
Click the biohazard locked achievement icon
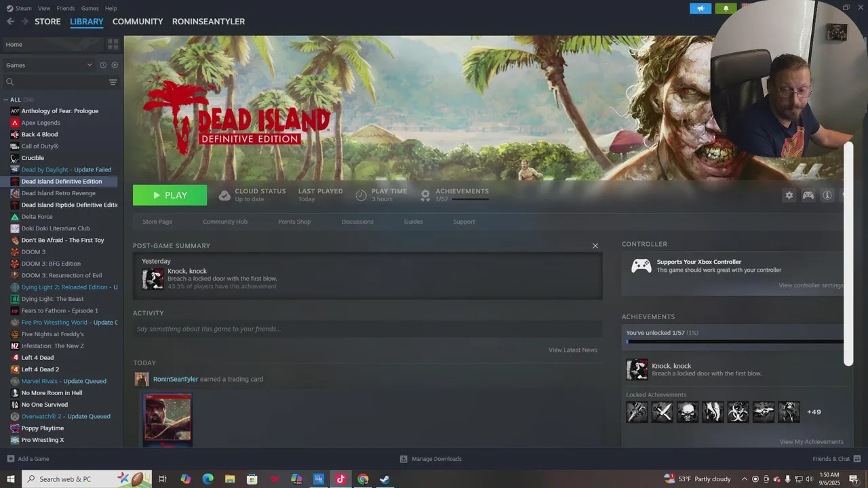(738, 411)
